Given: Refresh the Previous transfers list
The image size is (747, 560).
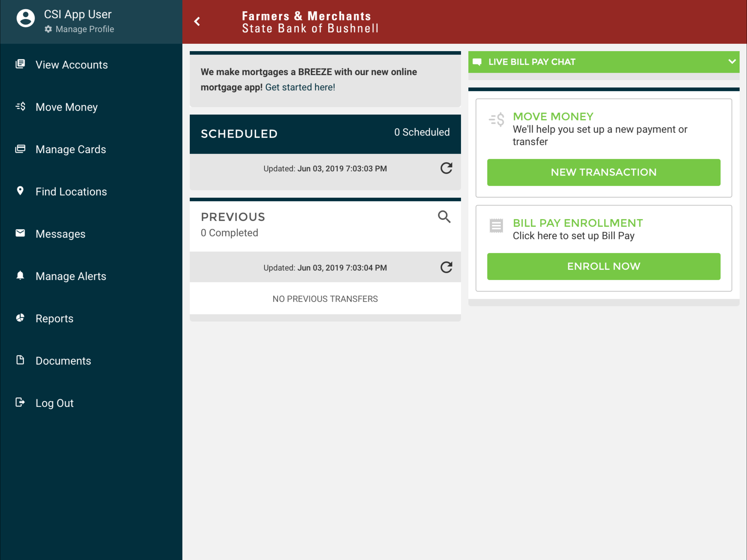Looking at the screenshot, I should click(446, 267).
